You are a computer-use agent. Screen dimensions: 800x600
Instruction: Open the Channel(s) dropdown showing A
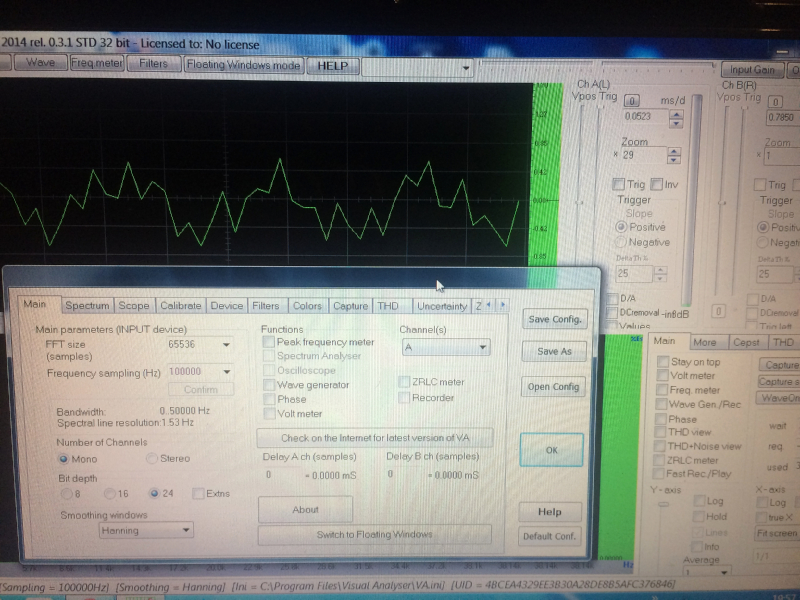point(446,347)
